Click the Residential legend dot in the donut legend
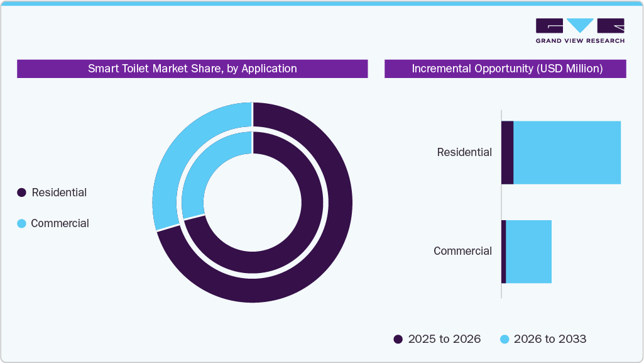The height and width of the screenshot is (363, 644). [x=22, y=193]
